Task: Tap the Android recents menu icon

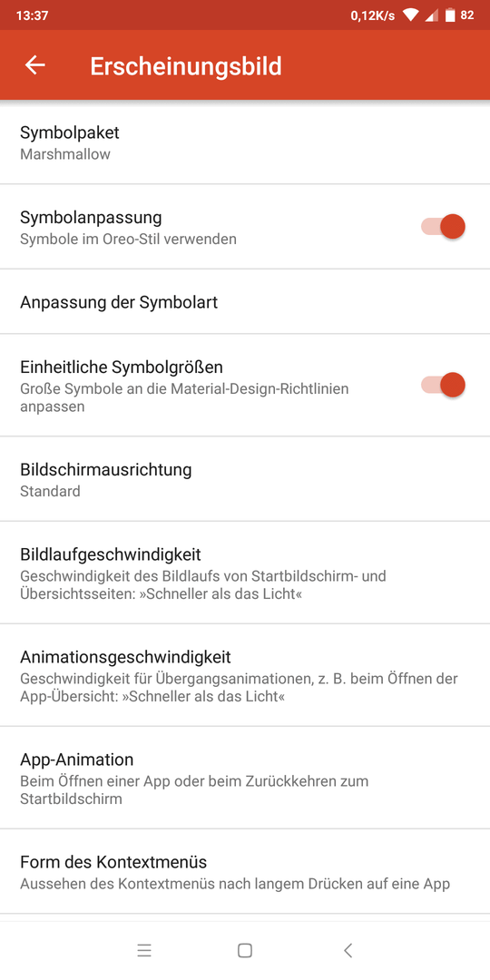Action: tap(144, 951)
